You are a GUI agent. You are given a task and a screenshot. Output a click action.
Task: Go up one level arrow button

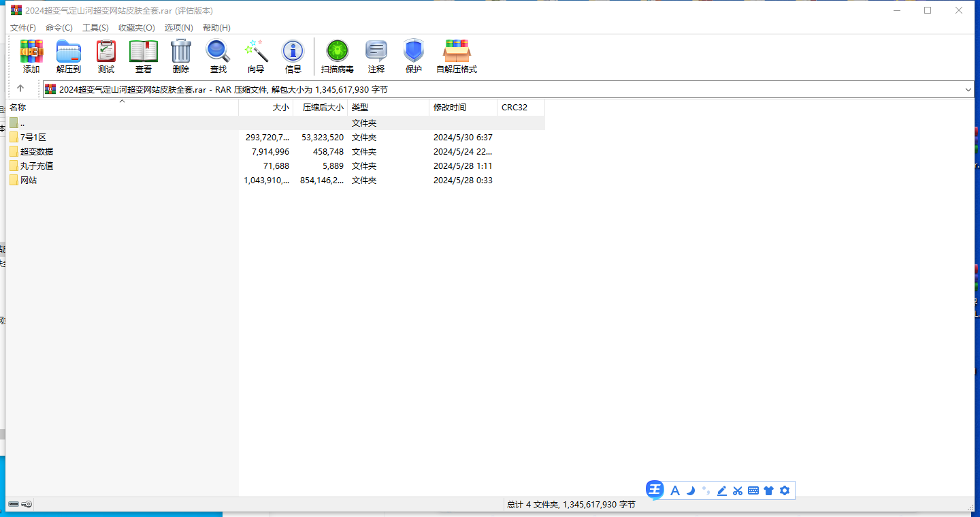pos(20,89)
